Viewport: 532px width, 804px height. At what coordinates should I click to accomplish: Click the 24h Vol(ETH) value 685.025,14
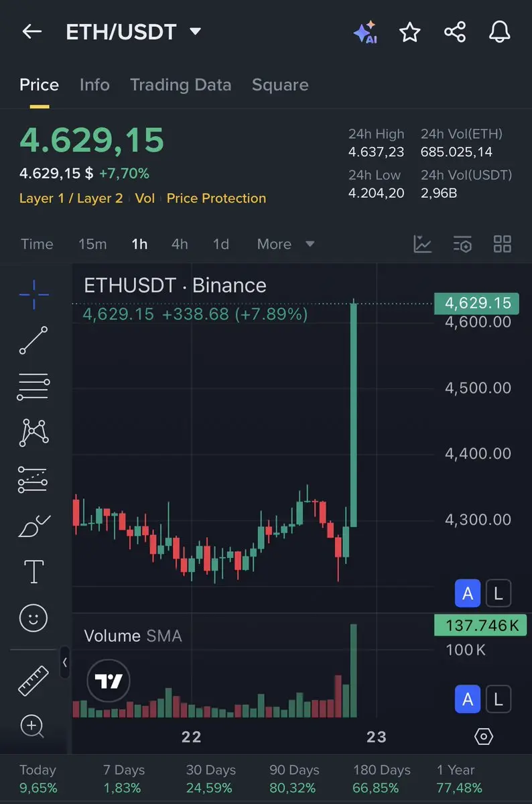[456, 152]
